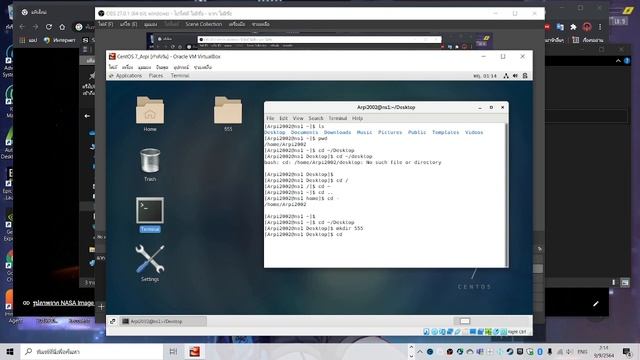Click the VirtualBox window title bar icon

112,56
